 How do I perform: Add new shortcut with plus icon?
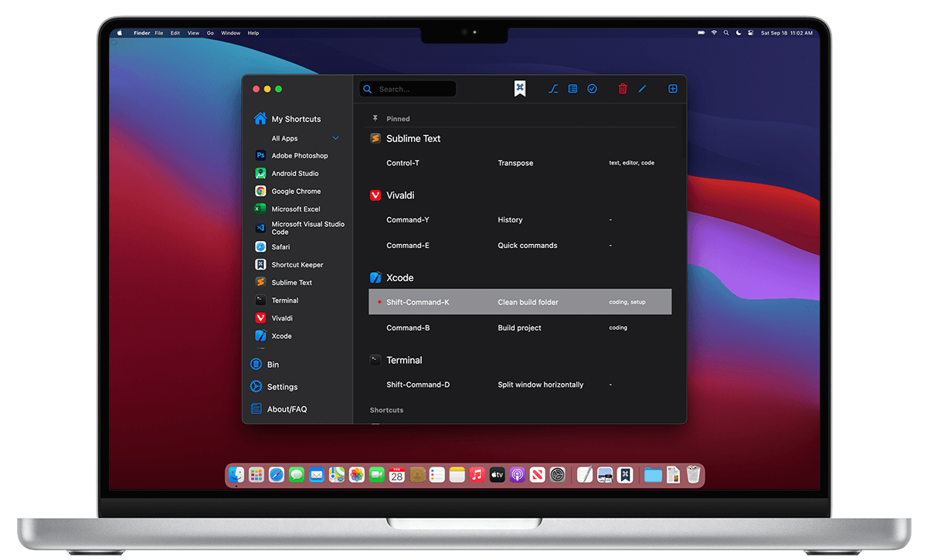point(673,89)
